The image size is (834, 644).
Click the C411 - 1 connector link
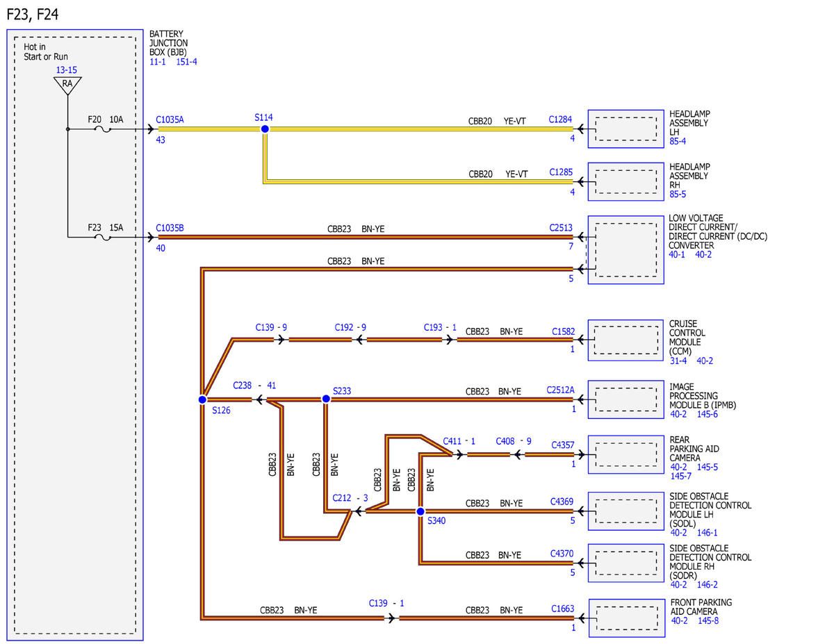(x=459, y=441)
